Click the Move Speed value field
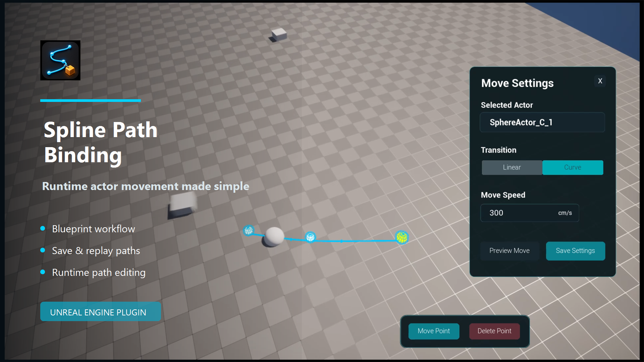This screenshot has width=644, height=362. pyautogui.click(x=530, y=213)
